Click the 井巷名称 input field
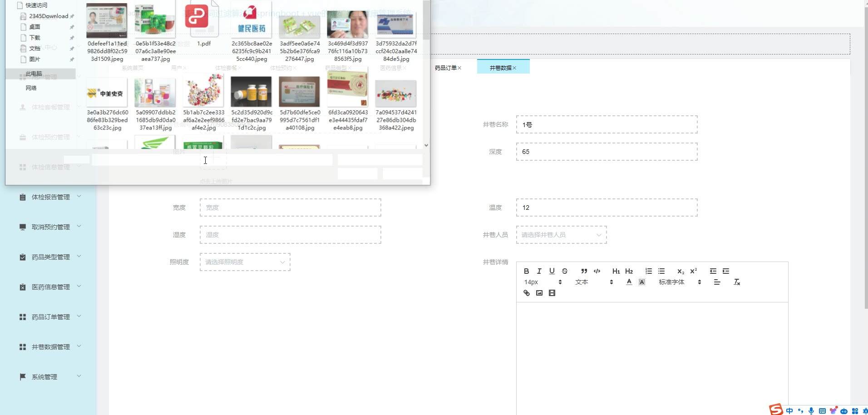The image size is (868, 415). pyautogui.click(x=607, y=124)
